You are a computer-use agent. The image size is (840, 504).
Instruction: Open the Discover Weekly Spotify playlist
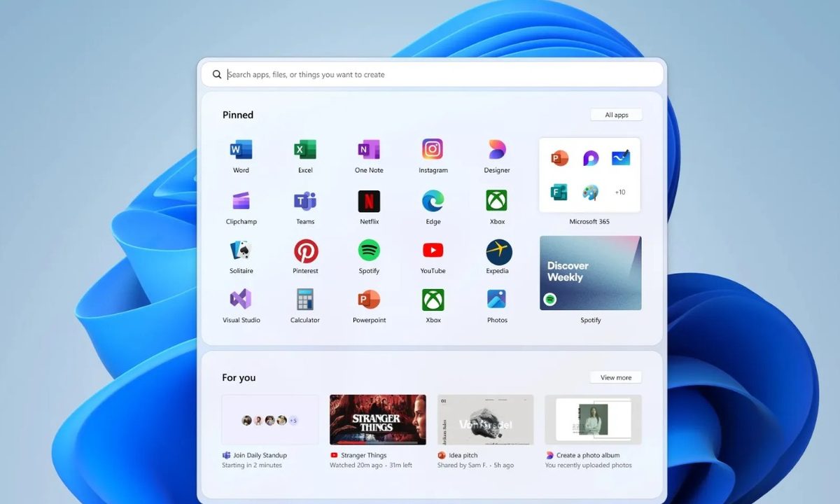click(590, 273)
